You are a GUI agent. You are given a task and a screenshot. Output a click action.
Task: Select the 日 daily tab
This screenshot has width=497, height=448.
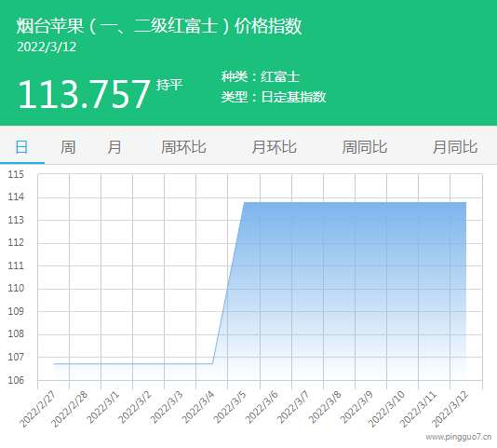21,147
